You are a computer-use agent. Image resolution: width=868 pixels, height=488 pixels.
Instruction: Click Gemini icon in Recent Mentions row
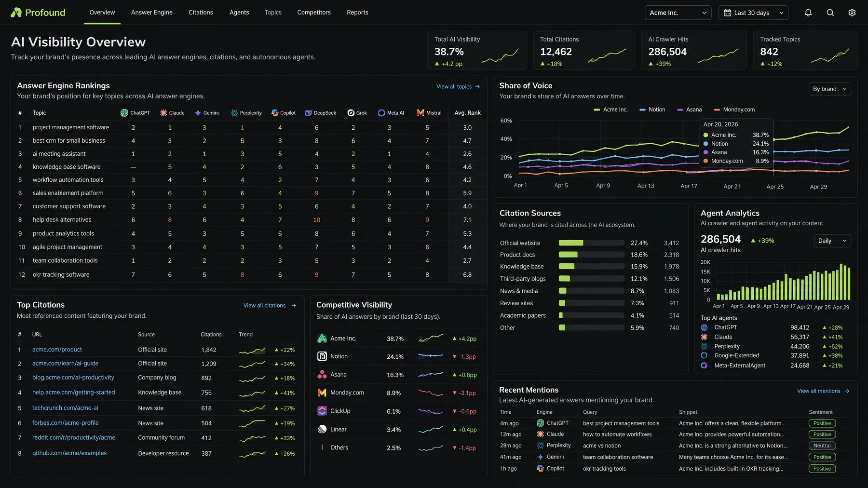540,457
